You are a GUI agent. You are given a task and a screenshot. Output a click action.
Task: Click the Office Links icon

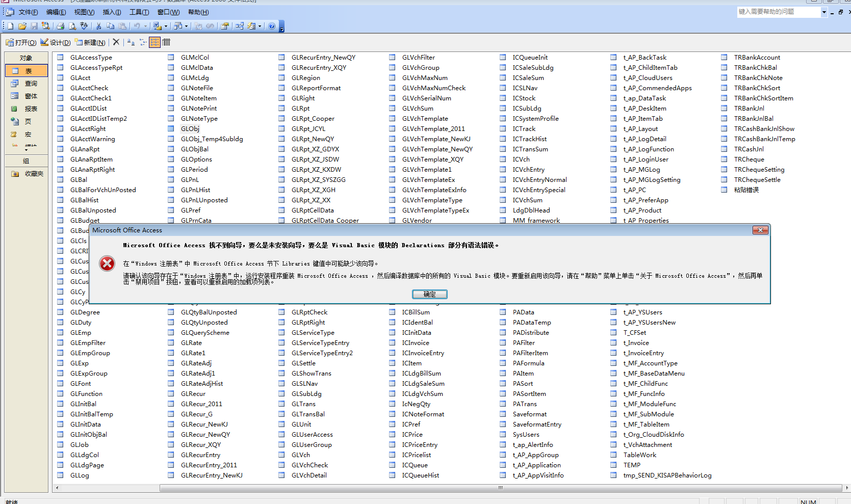click(x=158, y=26)
